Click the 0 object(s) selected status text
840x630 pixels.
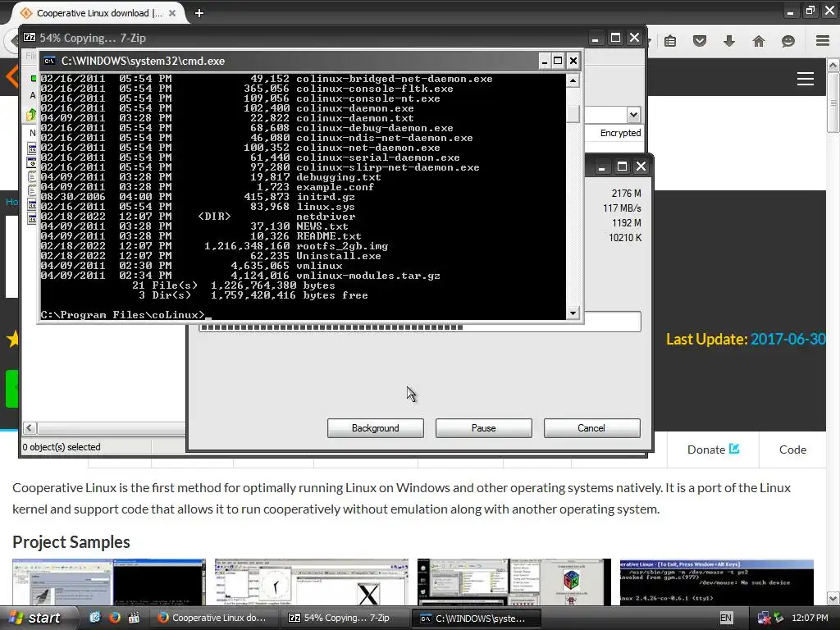[x=61, y=447]
